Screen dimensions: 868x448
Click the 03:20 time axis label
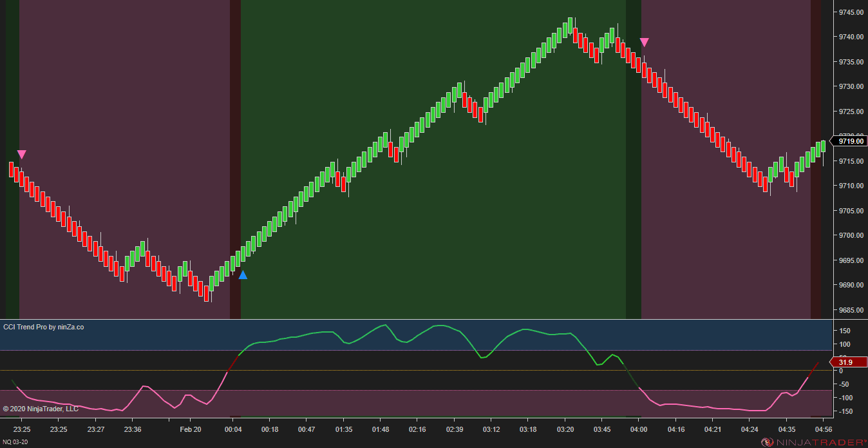(565, 429)
